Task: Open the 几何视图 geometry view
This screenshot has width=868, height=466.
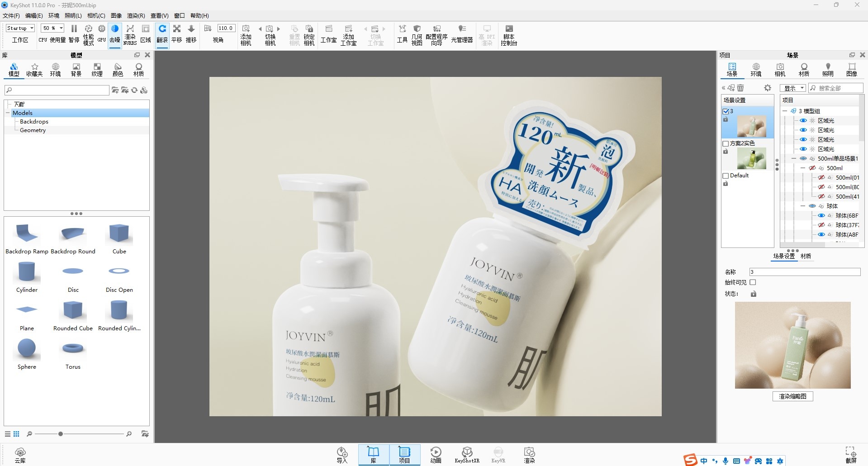Action: [x=417, y=35]
